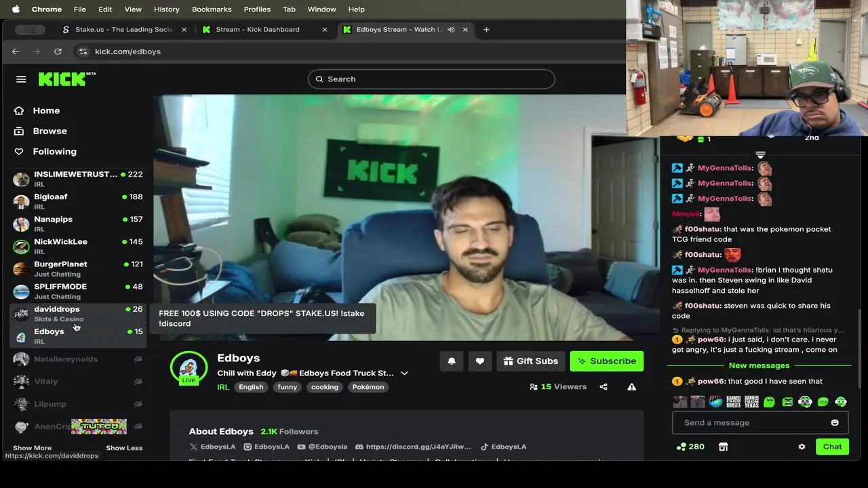Click Show Less in sidebar
868x488 pixels.
pyautogui.click(x=124, y=448)
